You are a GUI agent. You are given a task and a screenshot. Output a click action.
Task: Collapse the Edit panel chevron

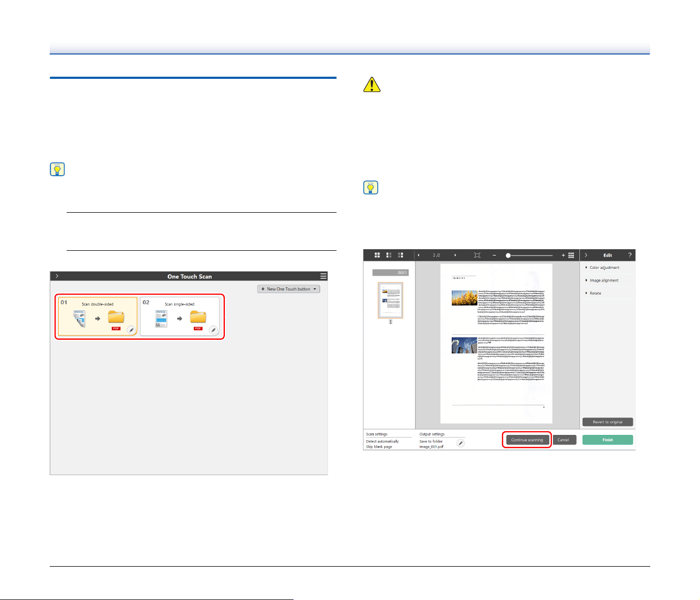[x=586, y=255]
